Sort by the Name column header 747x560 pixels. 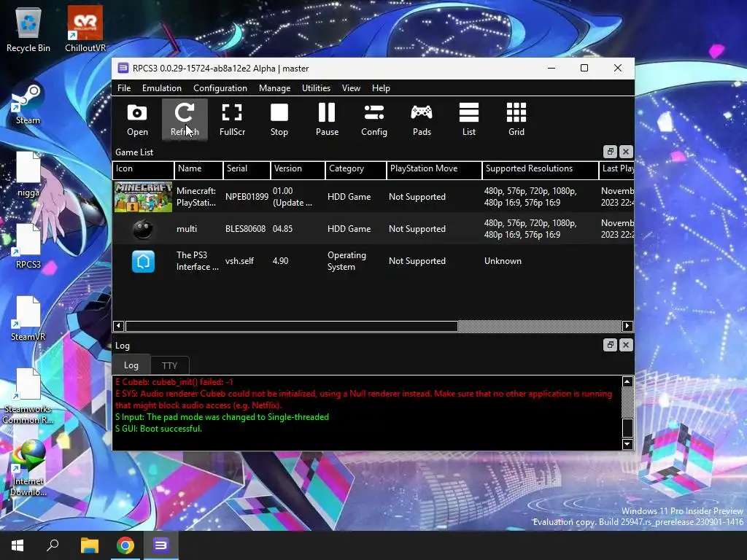click(x=198, y=169)
